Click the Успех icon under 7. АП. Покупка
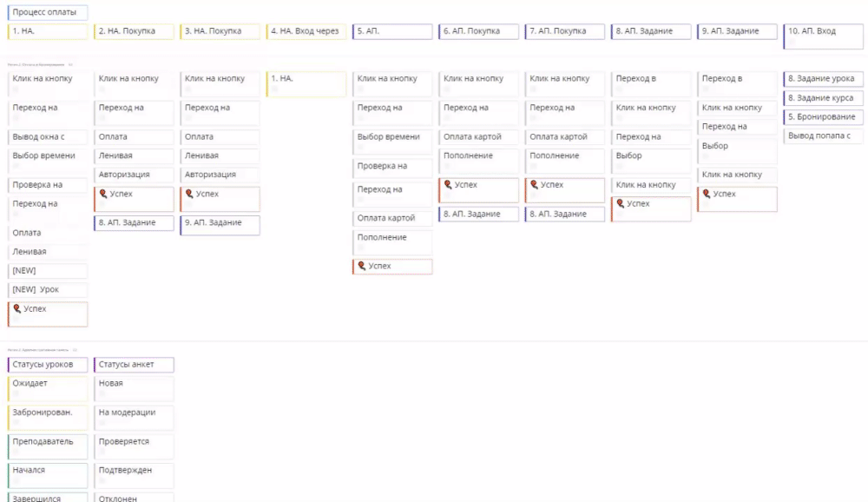This screenshot has width=868, height=502. 534,185
